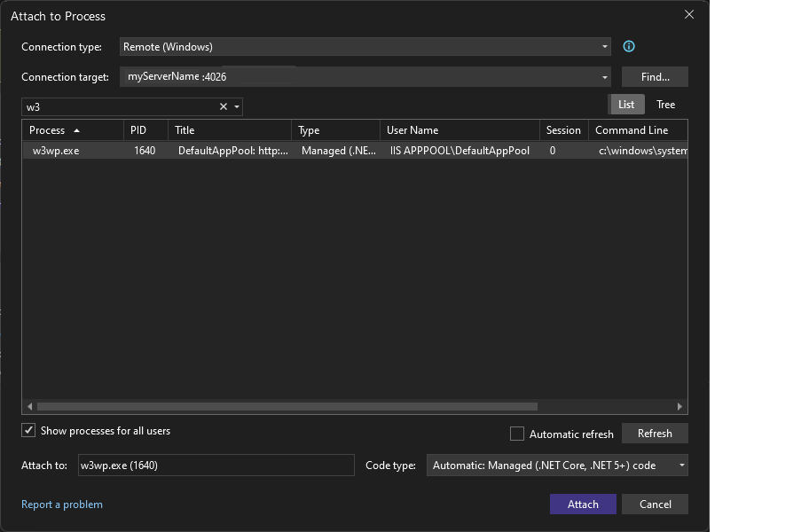Screen dimensions: 809x532
Task: Clear the w3 filter using the X icon
Action: point(223,106)
